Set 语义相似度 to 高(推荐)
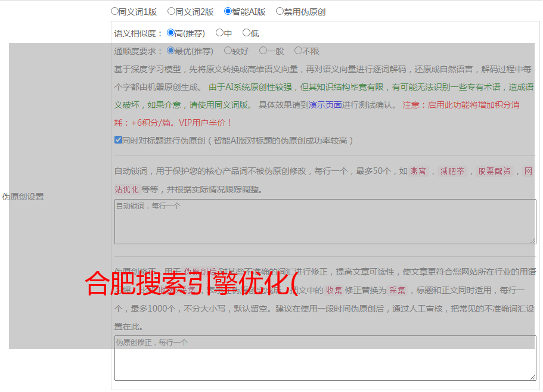The image size is (543, 392). tap(171, 33)
